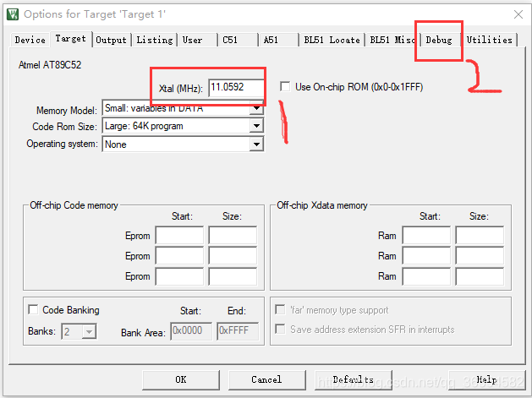Screen dimensions: 532x398
Task: Toggle 'far' memory type support checkbox
Action: (280, 309)
